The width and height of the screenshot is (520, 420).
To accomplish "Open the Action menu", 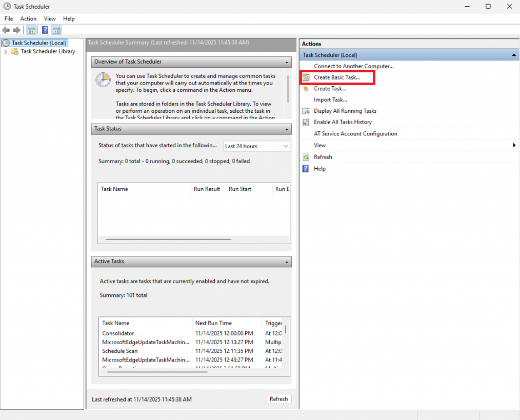I will point(28,18).
